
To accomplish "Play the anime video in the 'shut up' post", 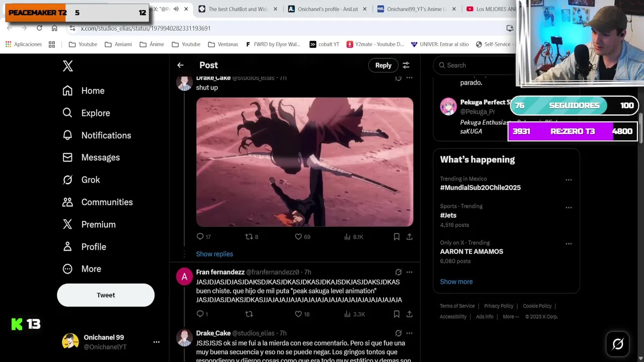I will click(304, 162).
